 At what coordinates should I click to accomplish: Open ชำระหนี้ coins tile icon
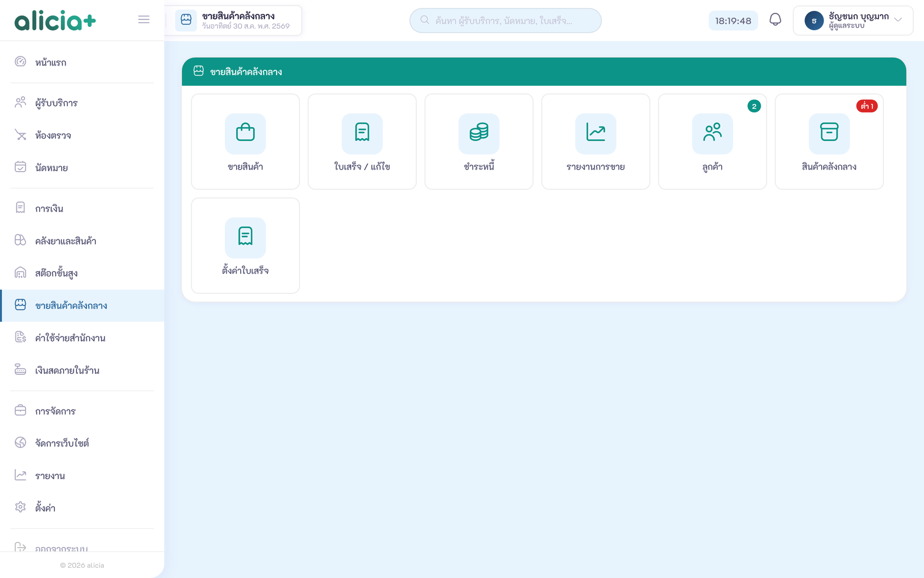coord(479,134)
